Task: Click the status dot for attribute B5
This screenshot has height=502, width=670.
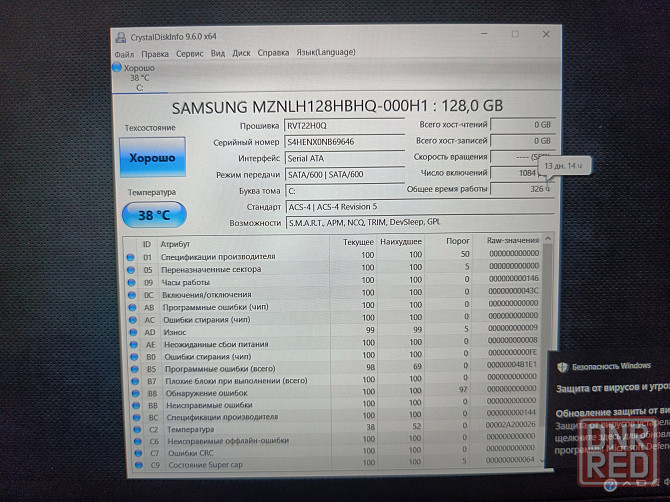Action: pyautogui.click(x=135, y=369)
